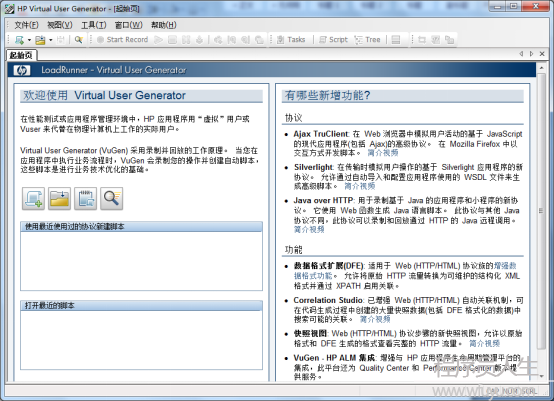
Task: Open the 帮助(H) menu
Action: (164, 25)
